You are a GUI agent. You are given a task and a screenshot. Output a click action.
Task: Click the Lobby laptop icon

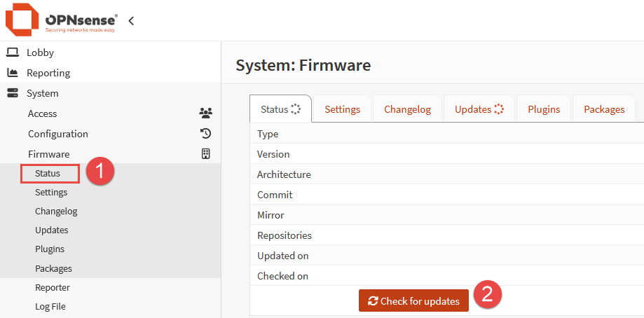13,53
